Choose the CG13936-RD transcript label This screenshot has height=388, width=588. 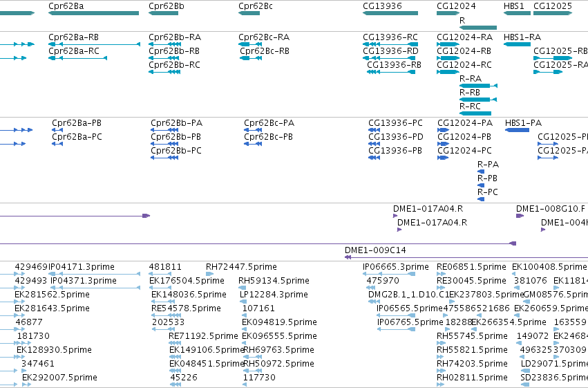(390, 51)
